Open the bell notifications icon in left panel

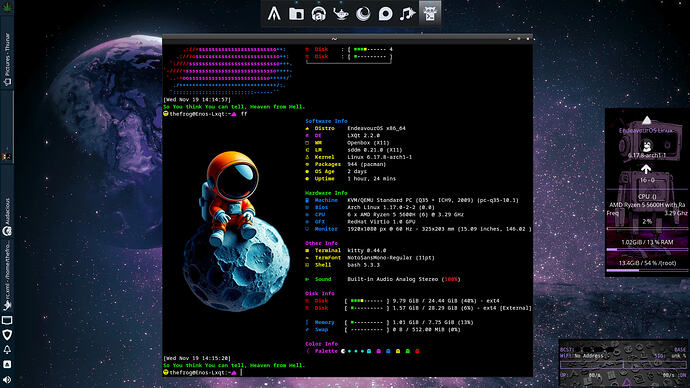(7, 350)
